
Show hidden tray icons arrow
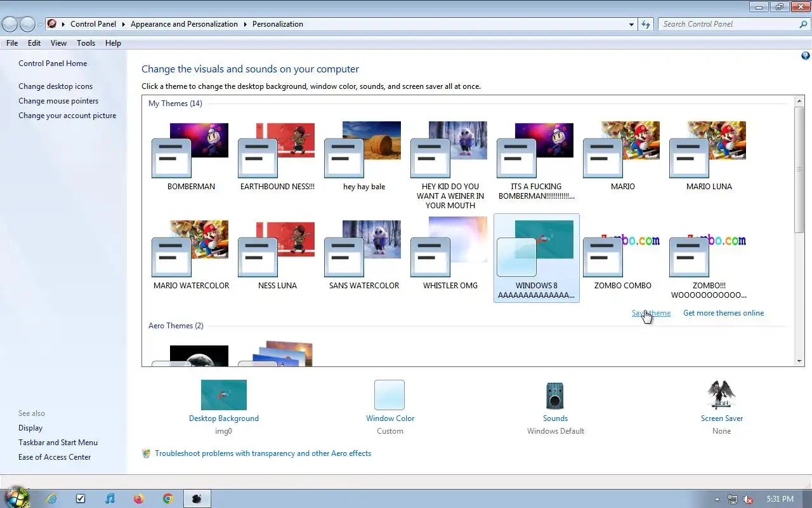717,499
